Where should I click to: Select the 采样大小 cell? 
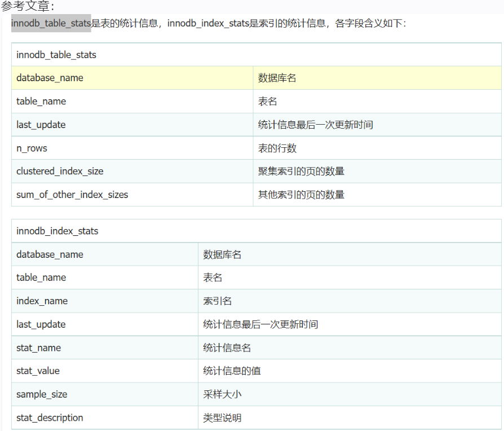point(222,394)
